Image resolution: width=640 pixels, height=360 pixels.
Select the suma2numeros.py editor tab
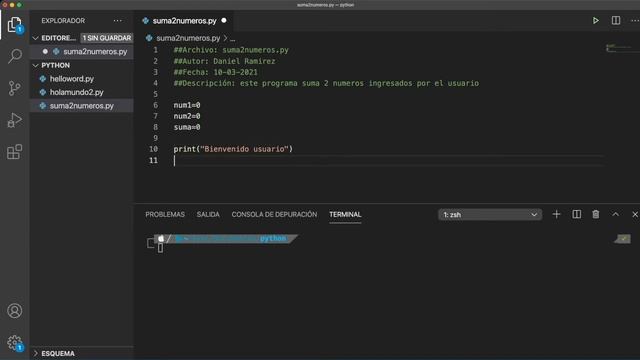(184, 20)
